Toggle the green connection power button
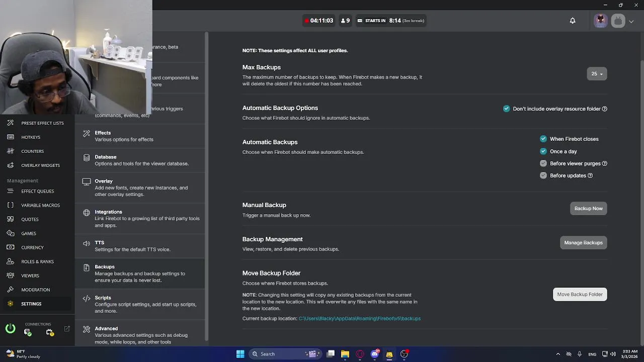 click(10, 329)
